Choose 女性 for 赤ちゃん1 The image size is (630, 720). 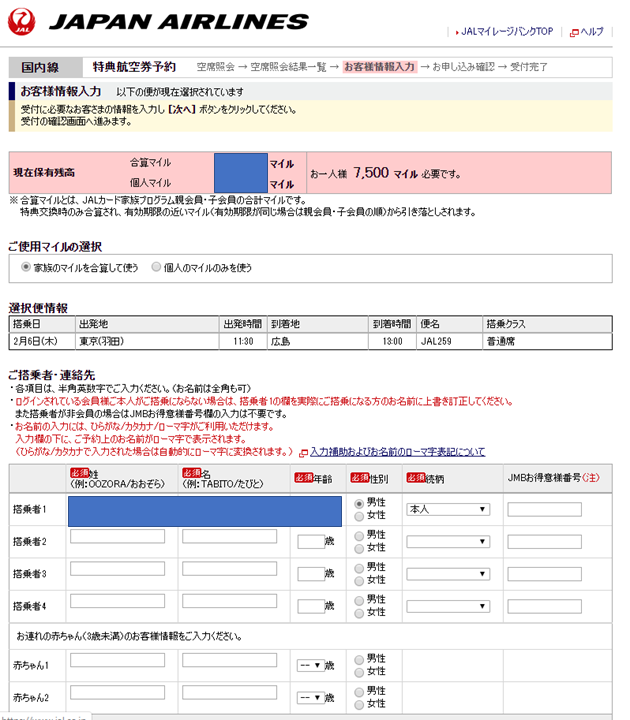pyautogui.click(x=359, y=673)
